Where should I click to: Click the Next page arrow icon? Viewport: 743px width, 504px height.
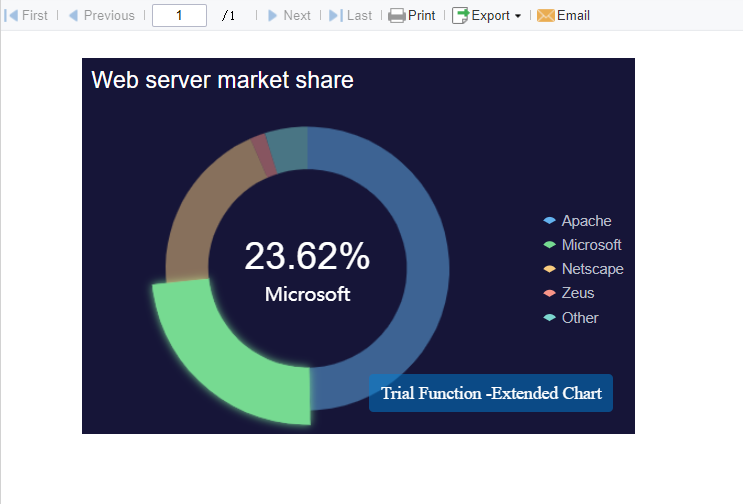click(x=272, y=16)
